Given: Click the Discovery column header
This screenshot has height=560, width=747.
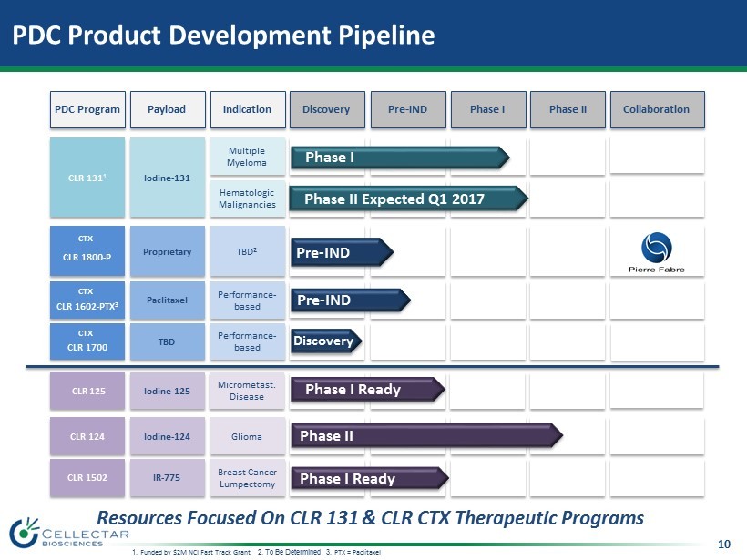Looking at the screenshot, I should (326, 109).
